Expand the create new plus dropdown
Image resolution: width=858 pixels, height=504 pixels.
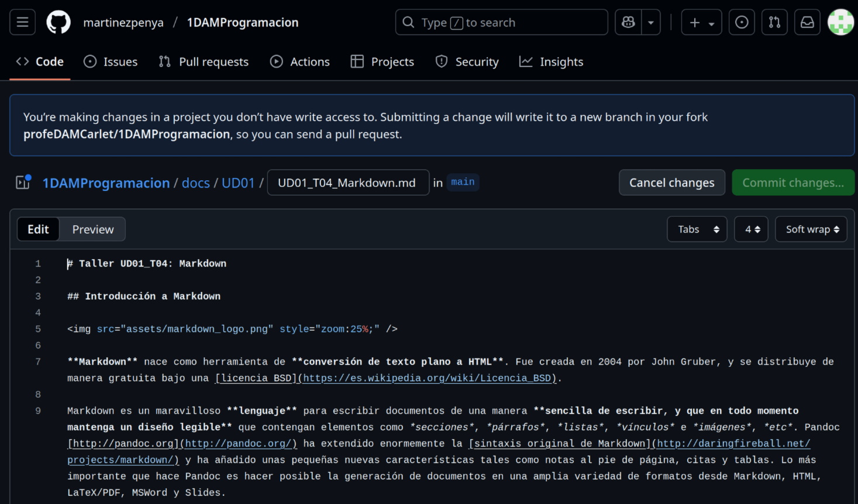pyautogui.click(x=701, y=22)
